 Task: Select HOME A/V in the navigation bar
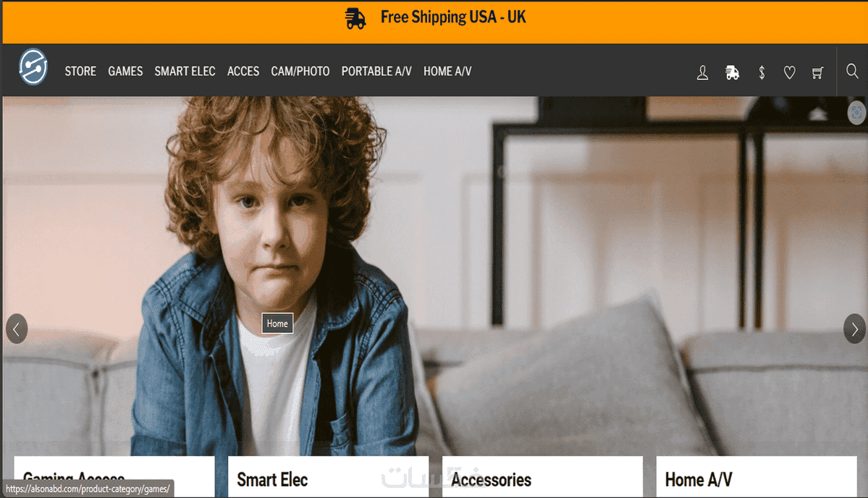447,72
